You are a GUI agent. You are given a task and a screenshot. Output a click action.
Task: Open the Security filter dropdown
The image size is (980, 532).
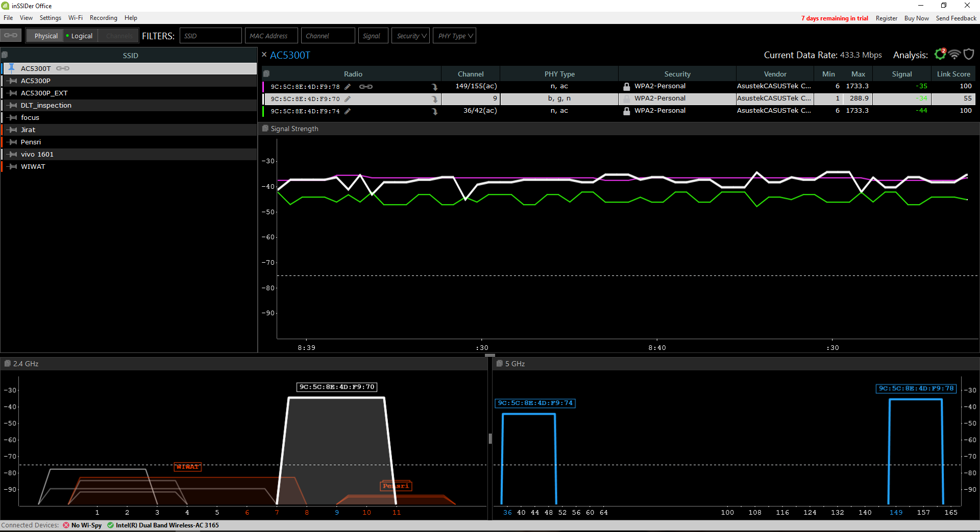410,36
